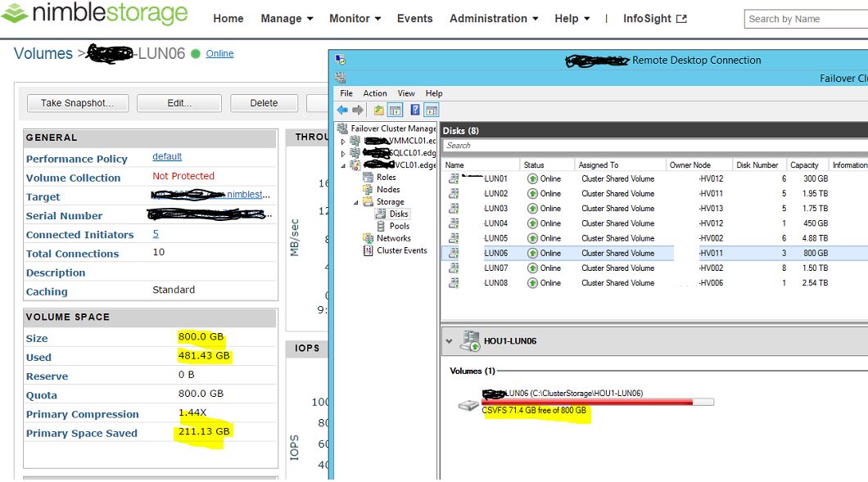Click the Up One Level folder icon
Screen dimensions: 868x482
click(378, 110)
